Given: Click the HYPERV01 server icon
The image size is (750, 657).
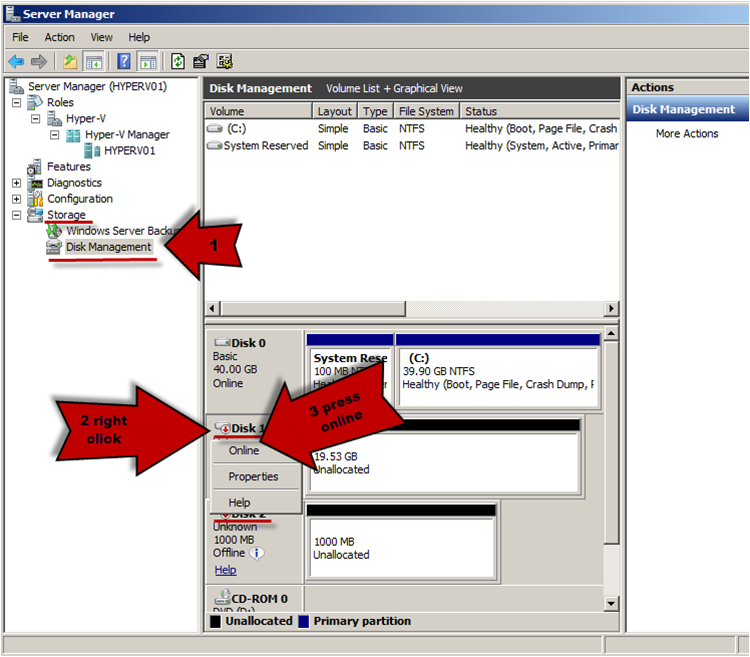Looking at the screenshot, I should point(92,151).
